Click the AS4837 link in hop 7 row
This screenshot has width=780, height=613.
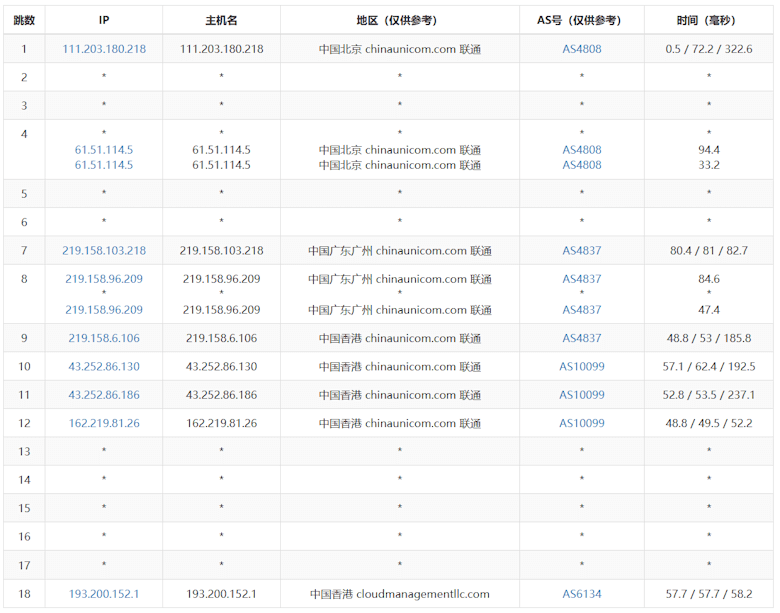coord(582,251)
